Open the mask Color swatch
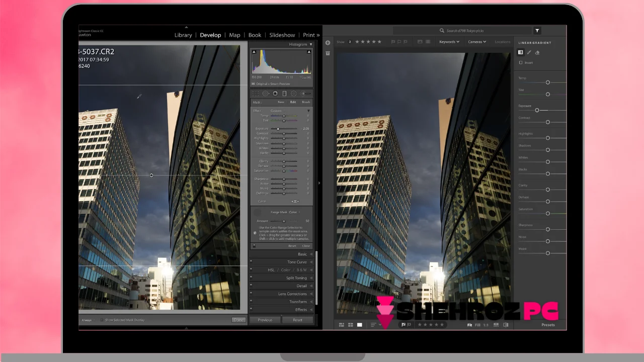The width and height of the screenshot is (644, 362). tap(295, 201)
